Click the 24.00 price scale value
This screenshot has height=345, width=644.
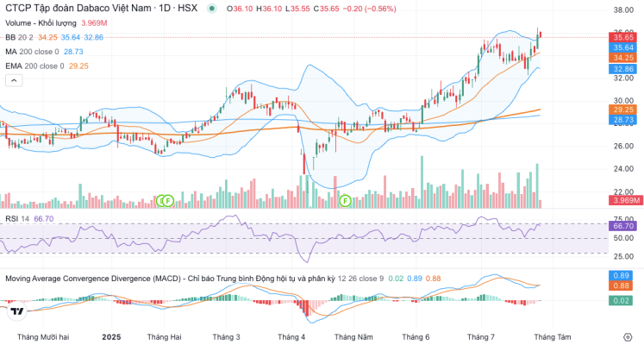coord(623,169)
